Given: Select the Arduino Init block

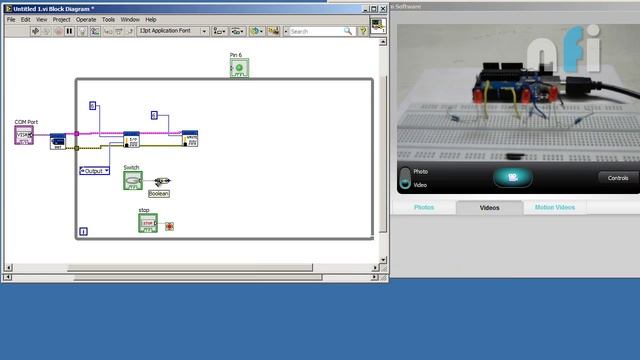Looking at the screenshot, I should [x=58, y=142].
